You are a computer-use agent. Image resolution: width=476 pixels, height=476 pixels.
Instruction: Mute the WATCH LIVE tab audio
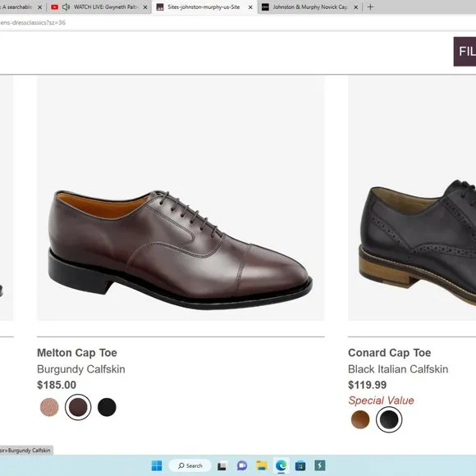click(x=66, y=7)
